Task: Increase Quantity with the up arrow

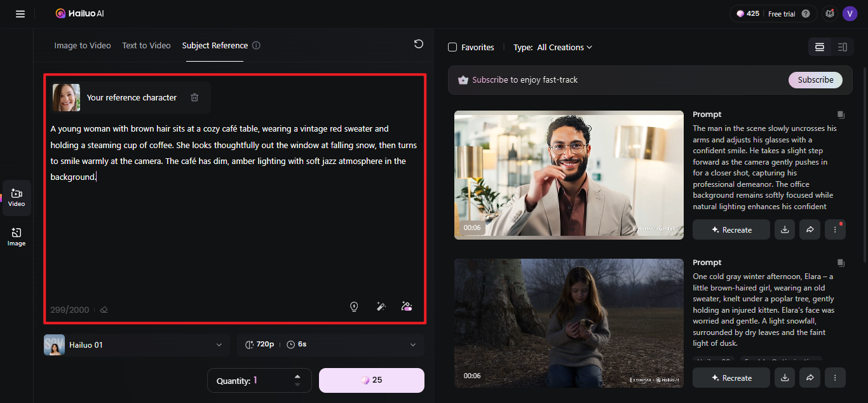Action: coord(297,376)
